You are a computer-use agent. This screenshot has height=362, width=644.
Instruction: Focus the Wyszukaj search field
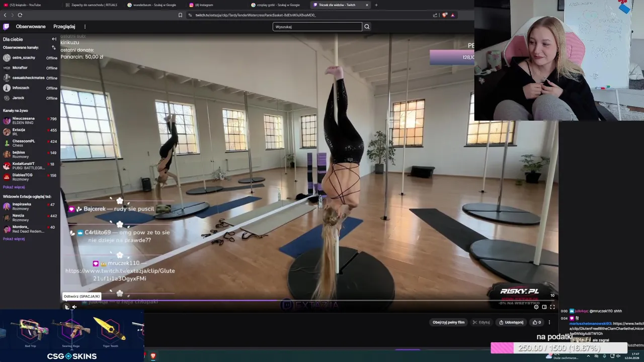click(317, 27)
